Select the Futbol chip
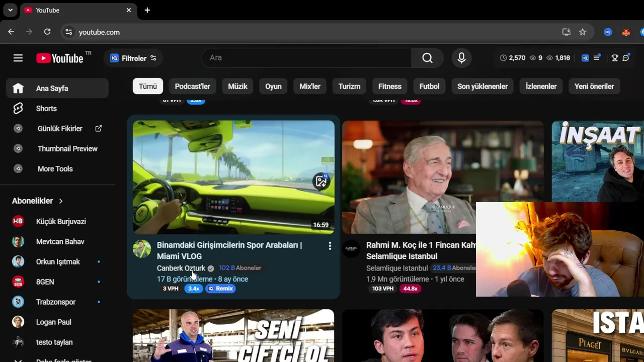The height and width of the screenshot is (362, 644). 429,86
